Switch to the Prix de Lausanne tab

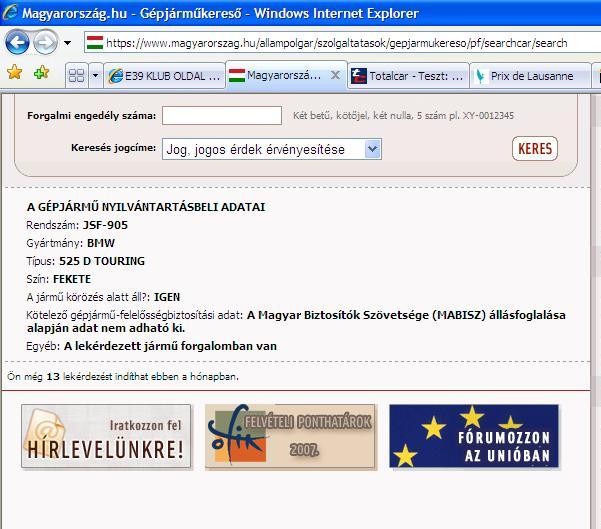click(528, 76)
